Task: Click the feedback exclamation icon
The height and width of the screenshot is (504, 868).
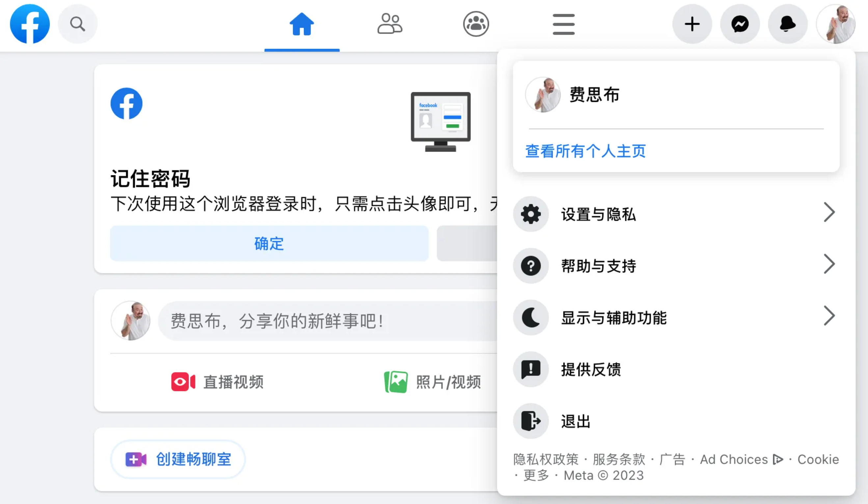Action: click(x=531, y=369)
